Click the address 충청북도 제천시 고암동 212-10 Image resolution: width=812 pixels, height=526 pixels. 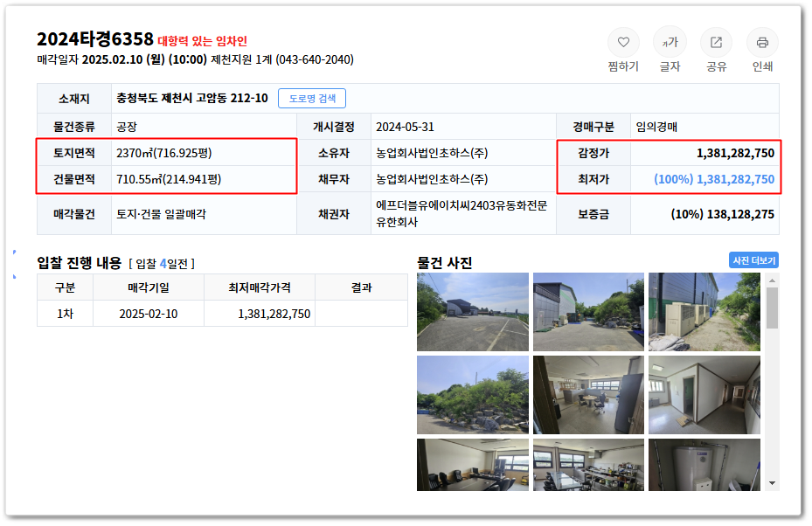(192, 99)
